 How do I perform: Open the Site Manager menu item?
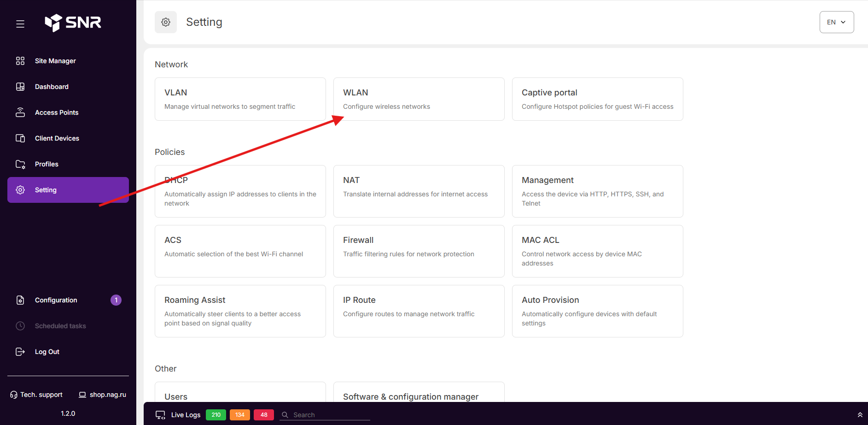pos(68,61)
